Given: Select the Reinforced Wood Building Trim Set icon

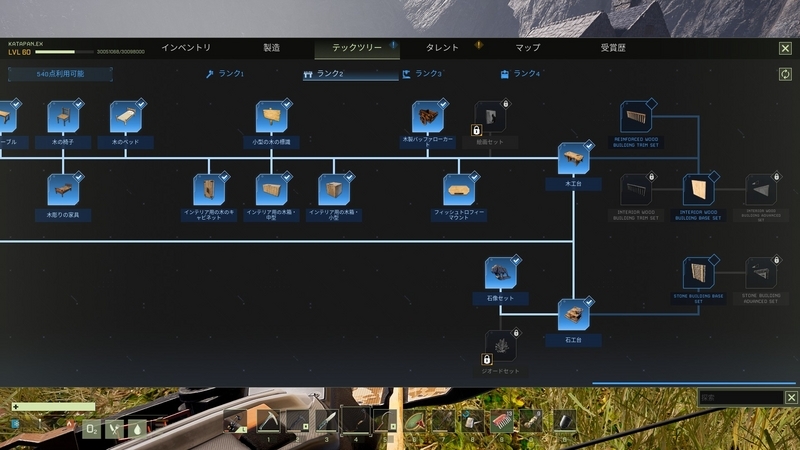Looking at the screenshot, I should click(636, 117).
